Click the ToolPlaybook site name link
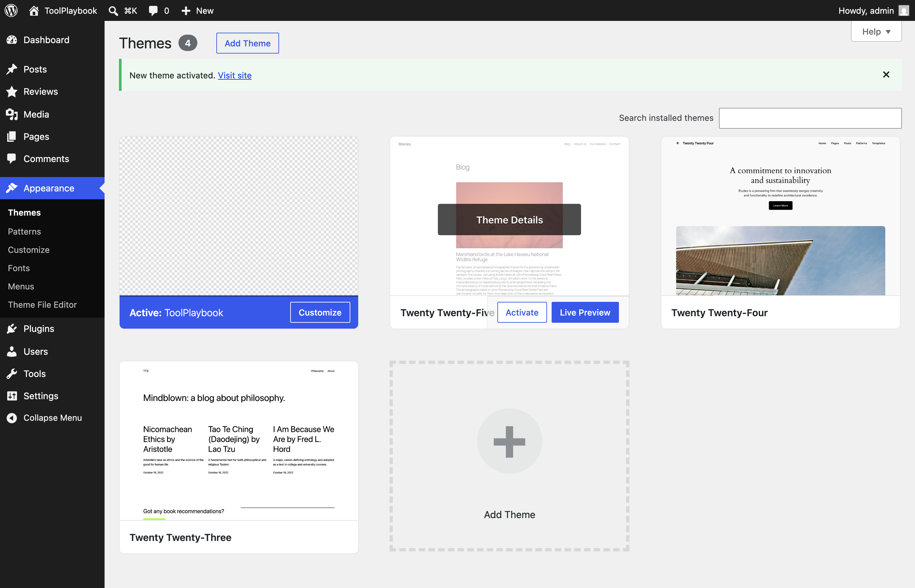The image size is (915, 588). tap(71, 11)
